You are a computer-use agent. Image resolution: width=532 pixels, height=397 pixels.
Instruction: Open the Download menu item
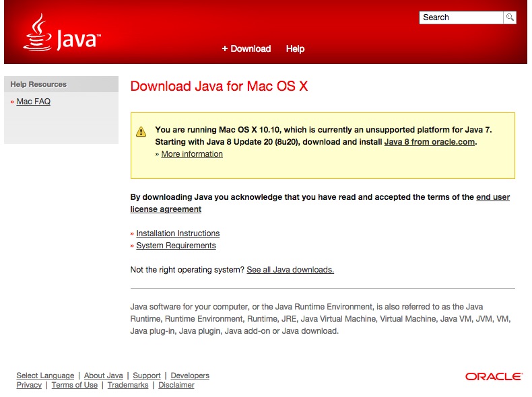click(x=246, y=48)
